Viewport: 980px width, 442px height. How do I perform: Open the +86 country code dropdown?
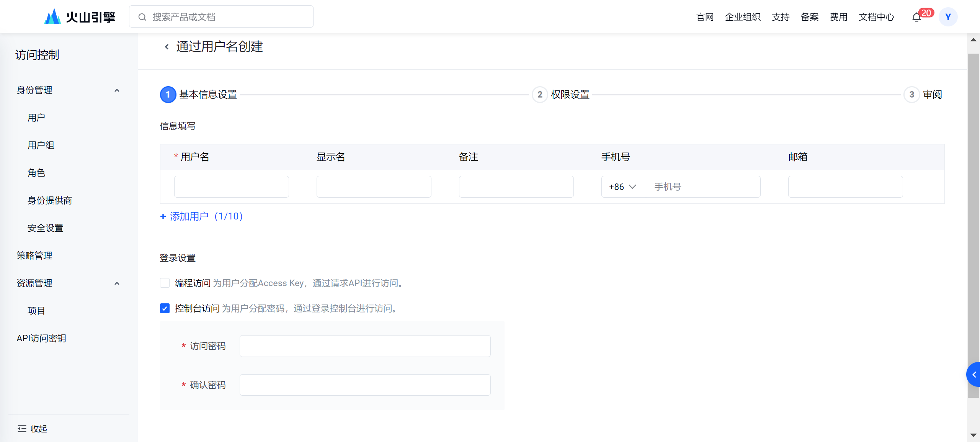pos(623,187)
